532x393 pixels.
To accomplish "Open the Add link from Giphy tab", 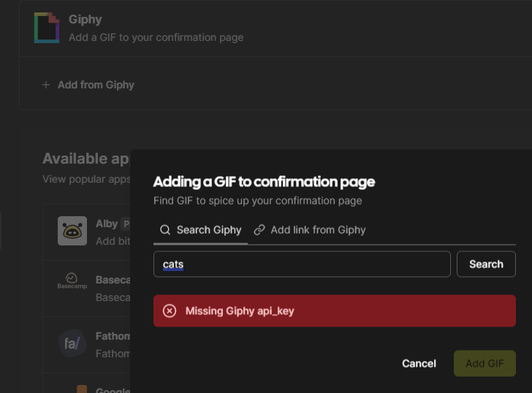I will pyautogui.click(x=310, y=230).
